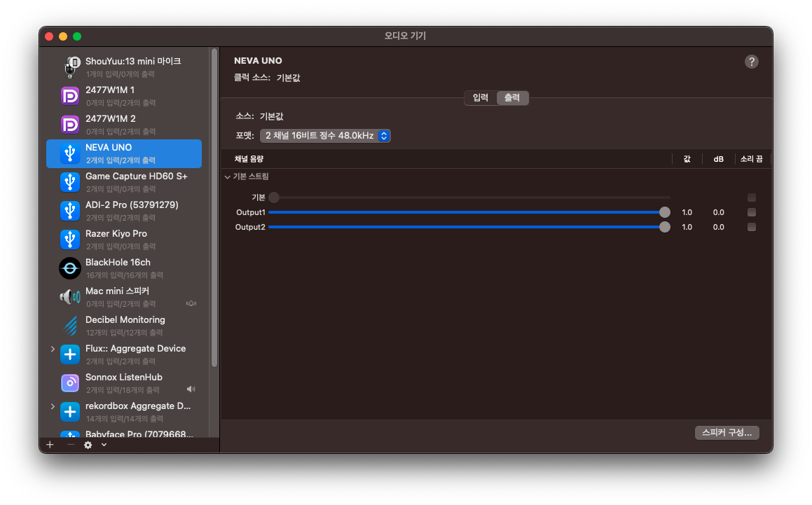The height and width of the screenshot is (505, 812).
Task: Click the device list scrollbar
Action: pyautogui.click(x=214, y=208)
